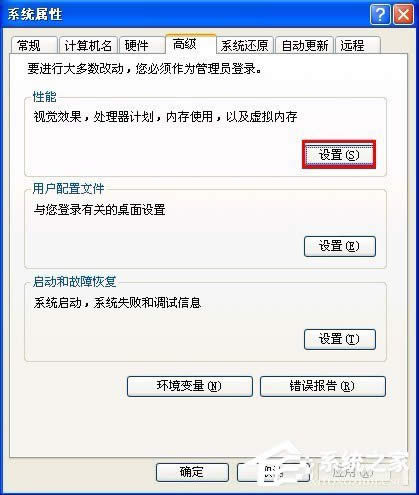419x495 pixels.
Task: Click the question mark help icon
Action: (380, 15)
